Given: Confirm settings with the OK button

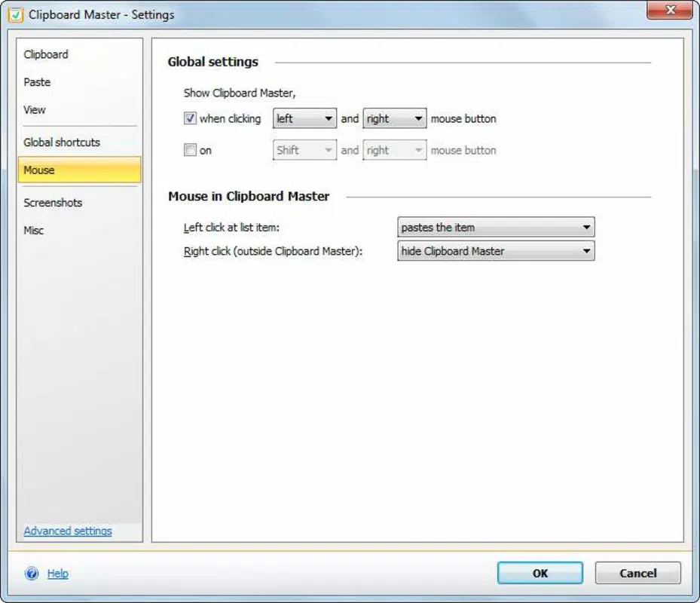Looking at the screenshot, I should point(540,573).
